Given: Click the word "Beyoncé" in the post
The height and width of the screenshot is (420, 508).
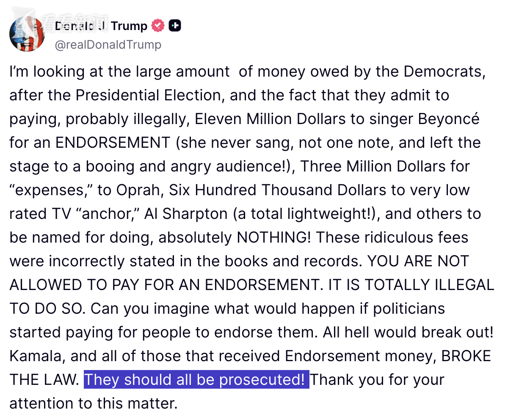Looking at the screenshot, I should [x=449, y=119].
